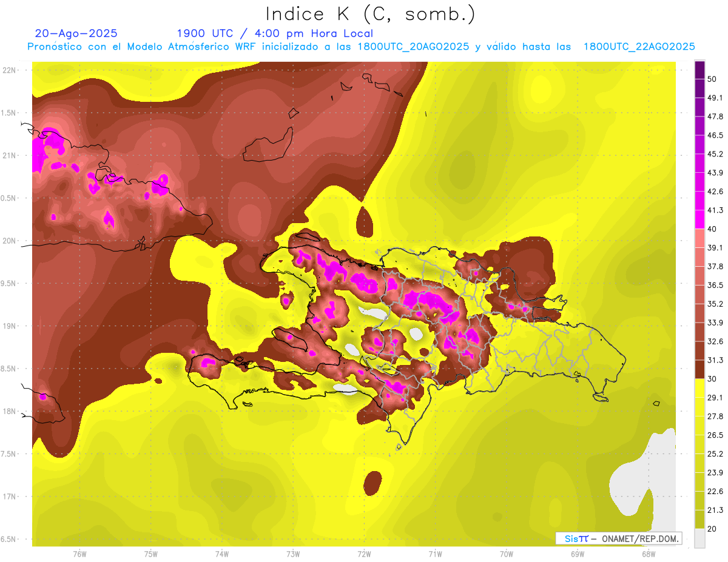Click the colorbar value '32.6'
The width and height of the screenshot is (728, 562).
(715, 341)
